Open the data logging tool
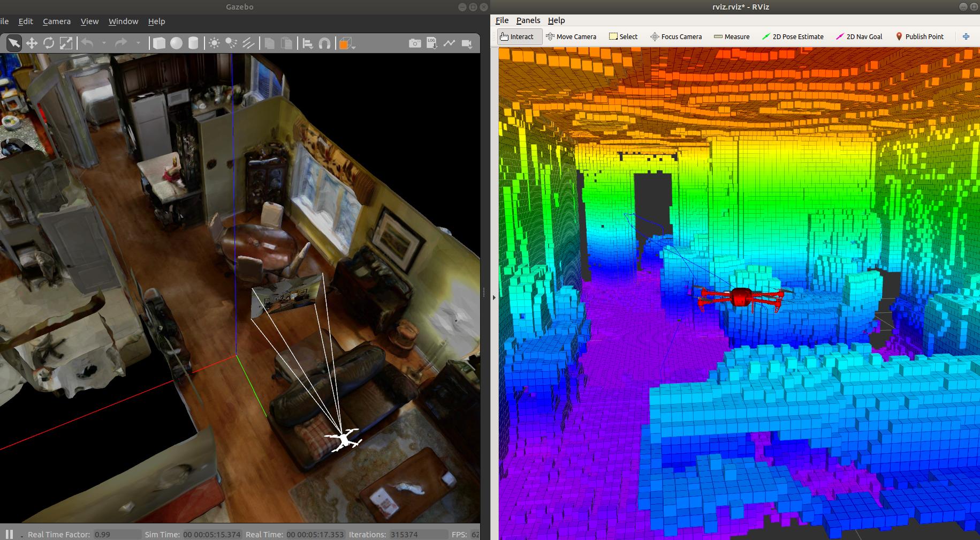 432,43
